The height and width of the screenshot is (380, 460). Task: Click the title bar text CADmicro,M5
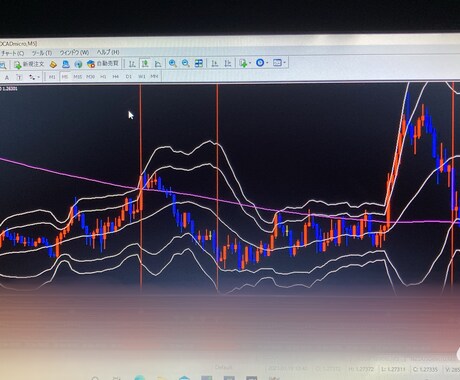[x=18, y=44]
